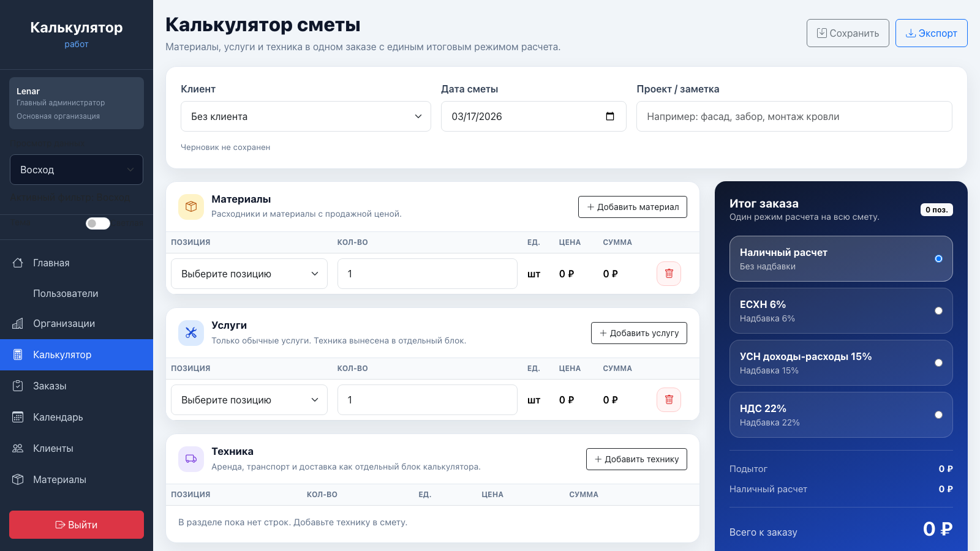Open the Организации sidebar section
Screen dimensions: 980x551
[64, 323]
